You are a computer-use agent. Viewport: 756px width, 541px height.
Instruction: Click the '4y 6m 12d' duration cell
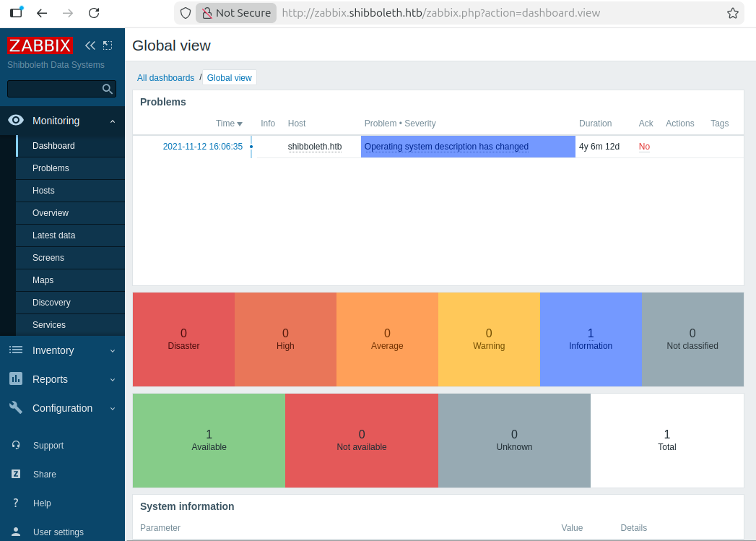coord(599,147)
